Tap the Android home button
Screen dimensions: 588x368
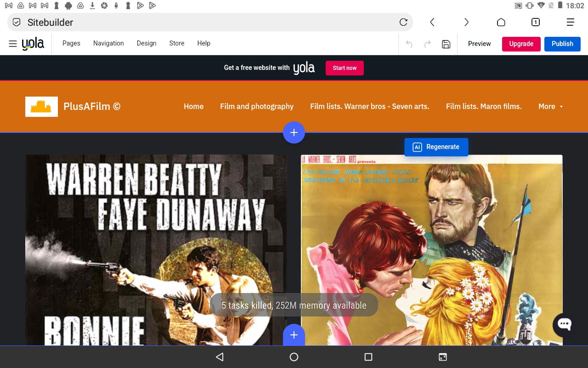coord(294,357)
